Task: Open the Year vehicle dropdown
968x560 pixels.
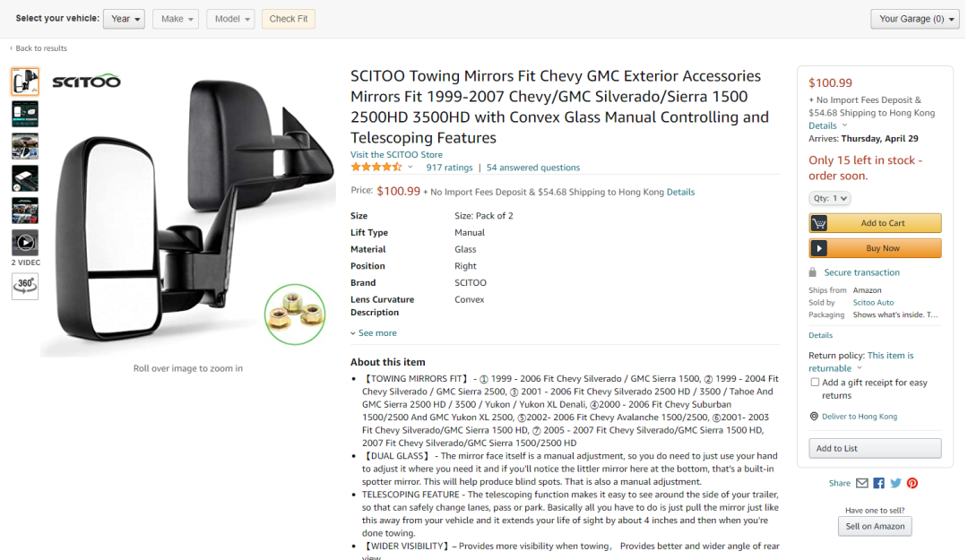Action: click(124, 19)
